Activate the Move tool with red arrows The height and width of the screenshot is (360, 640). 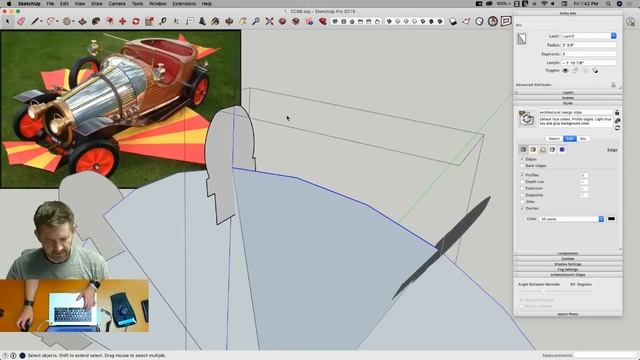click(x=122, y=21)
